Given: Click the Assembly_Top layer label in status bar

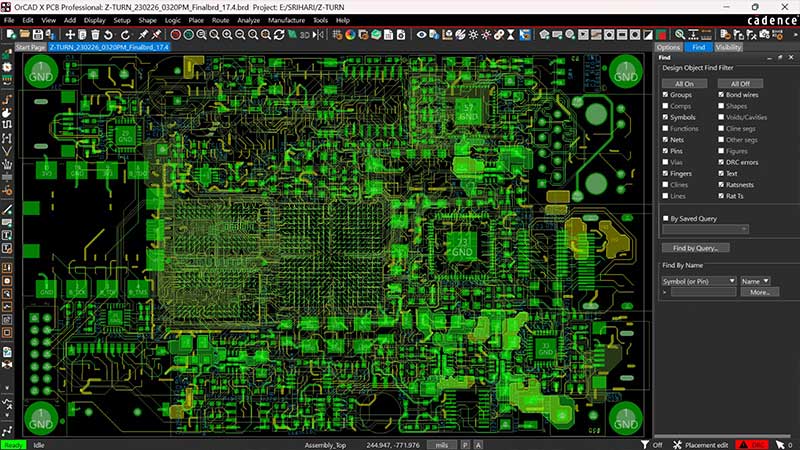Looking at the screenshot, I should coord(326,445).
